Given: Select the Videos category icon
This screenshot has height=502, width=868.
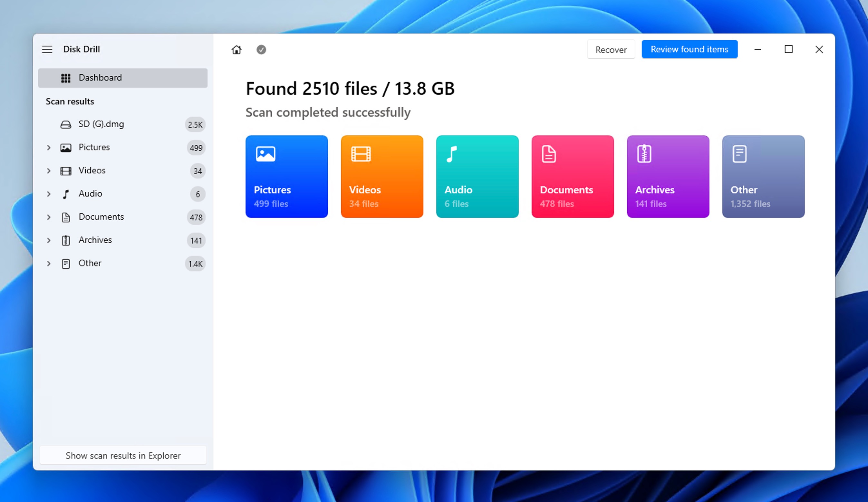Looking at the screenshot, I should pyautogui.click(x=360, y=155).
